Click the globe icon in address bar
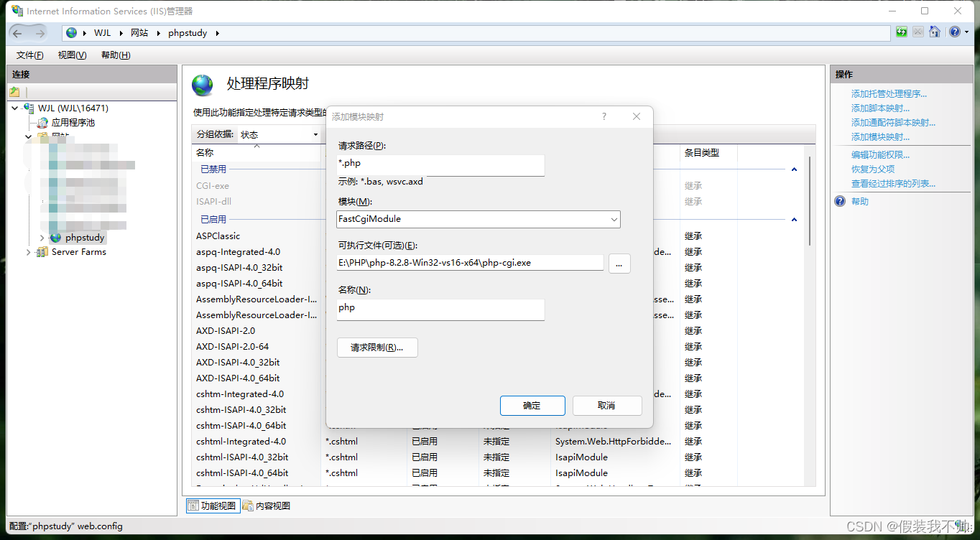 pos(71,33)
